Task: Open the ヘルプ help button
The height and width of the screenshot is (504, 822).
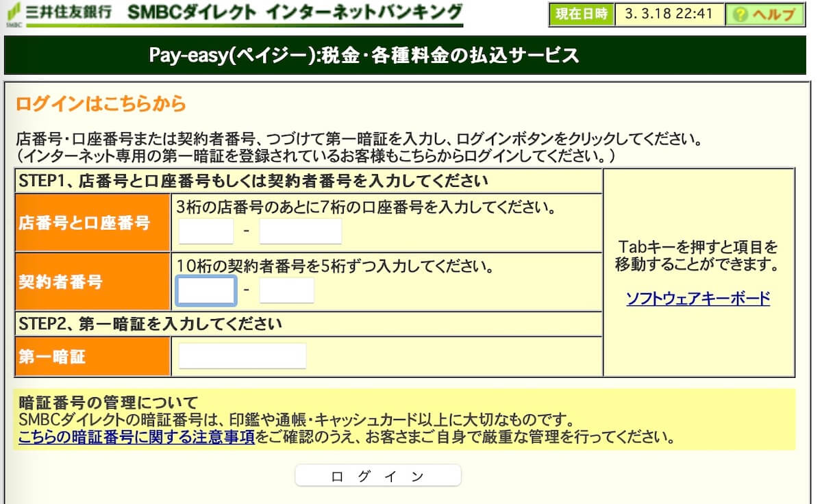Action: click(765, 14)
